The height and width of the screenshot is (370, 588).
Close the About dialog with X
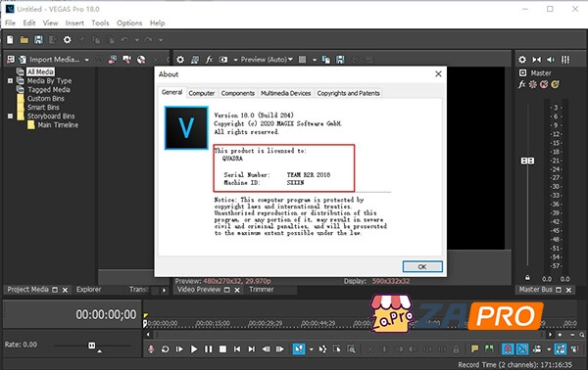[x=438, y=74]
